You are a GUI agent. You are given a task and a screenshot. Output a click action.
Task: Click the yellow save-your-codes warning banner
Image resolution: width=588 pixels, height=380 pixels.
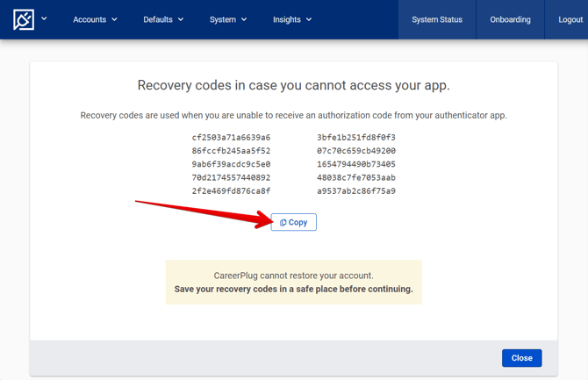294,282
